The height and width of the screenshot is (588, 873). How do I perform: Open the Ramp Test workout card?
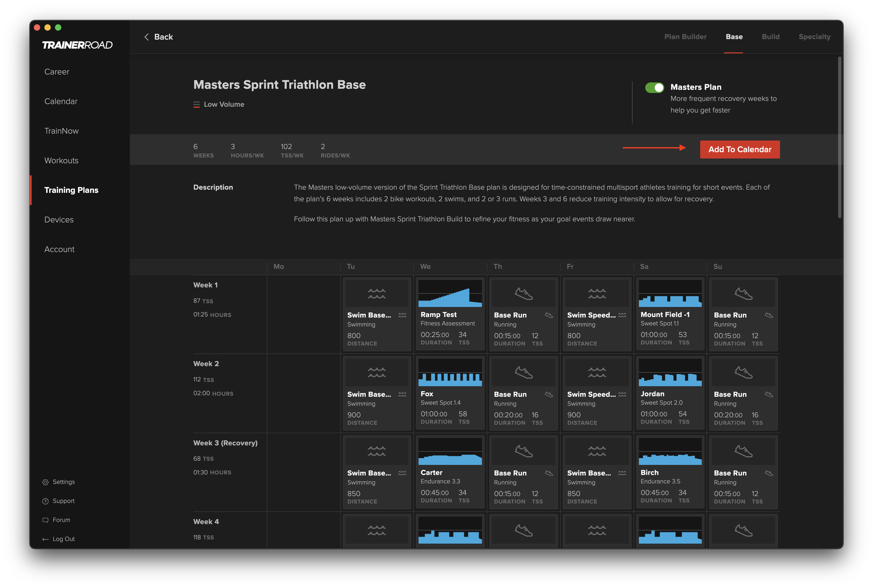click(x=450, y=314)
